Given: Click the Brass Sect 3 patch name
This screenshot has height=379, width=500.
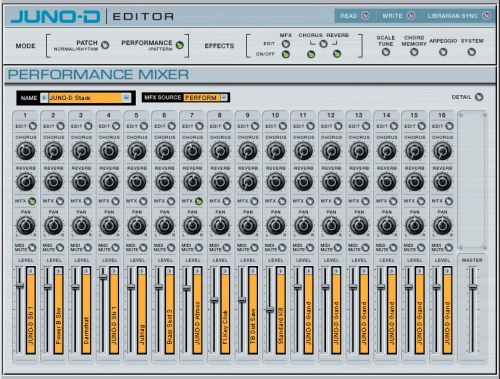Looking at the screenshot, I should point(170,327).
